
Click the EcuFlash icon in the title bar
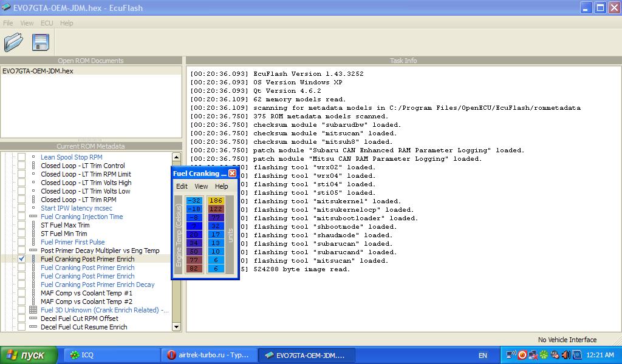[7, 8]
